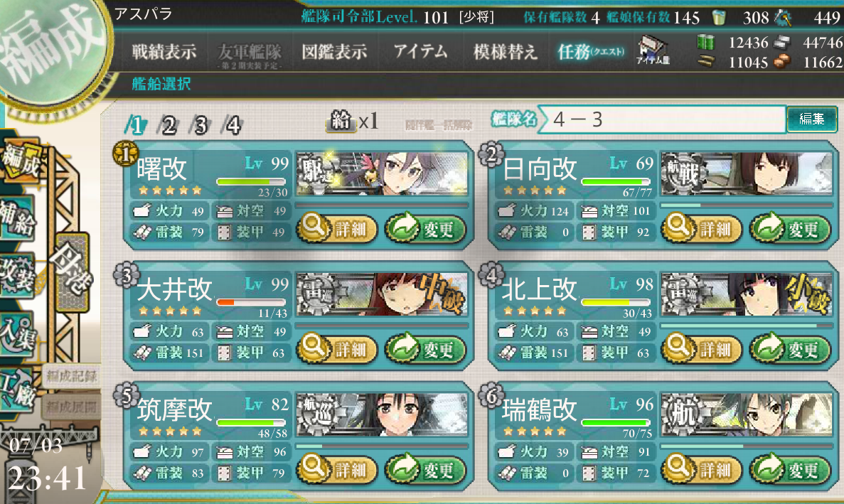Click 変更 to change 瑞鶴改
This screenshot has width=844, height=504.
click(791, 470)
